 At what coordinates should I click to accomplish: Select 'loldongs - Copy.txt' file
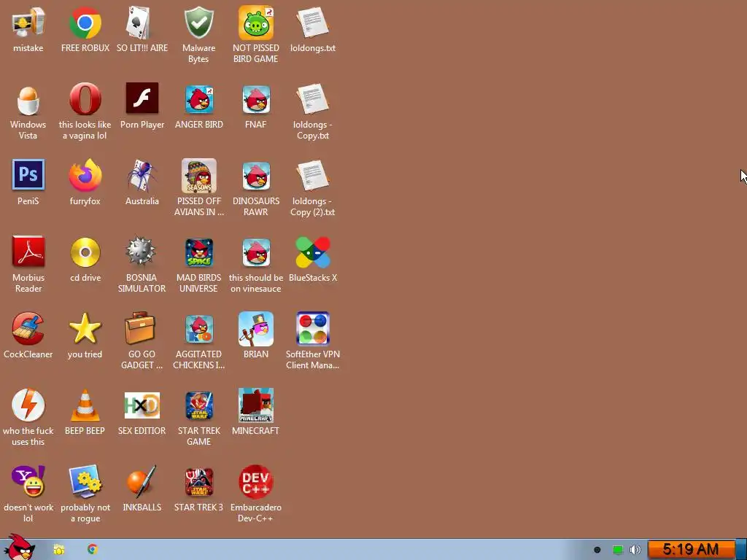click(x=313, y=99)
